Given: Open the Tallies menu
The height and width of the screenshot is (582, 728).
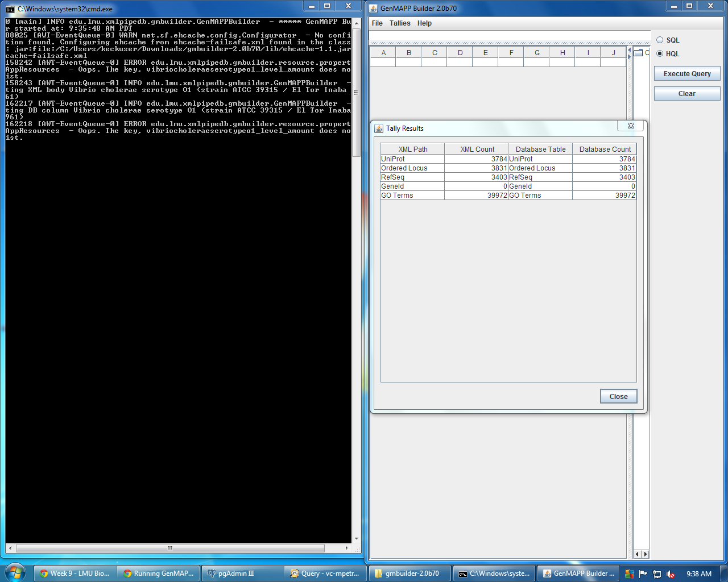Looking at the screenshot, I should [400, 23].
